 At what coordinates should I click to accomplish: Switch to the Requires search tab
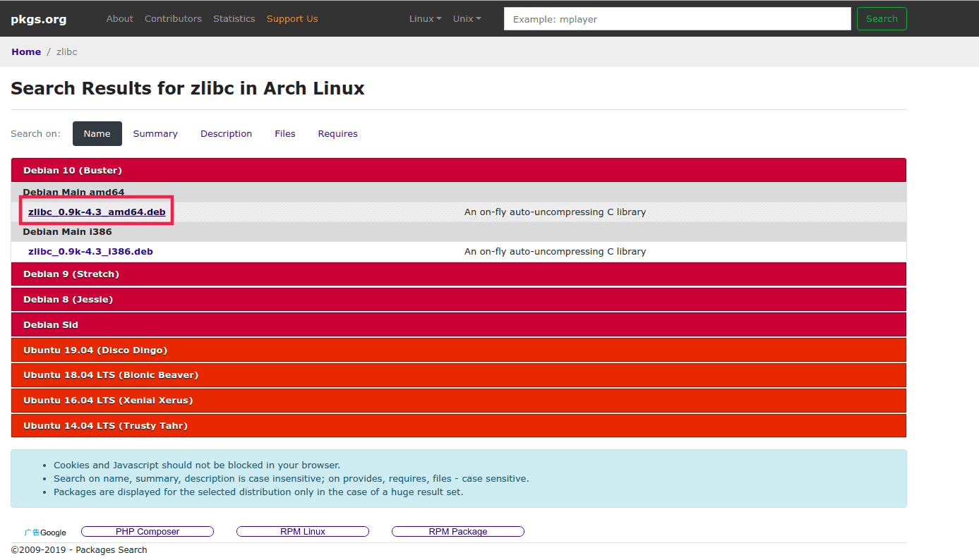(337, 134)
